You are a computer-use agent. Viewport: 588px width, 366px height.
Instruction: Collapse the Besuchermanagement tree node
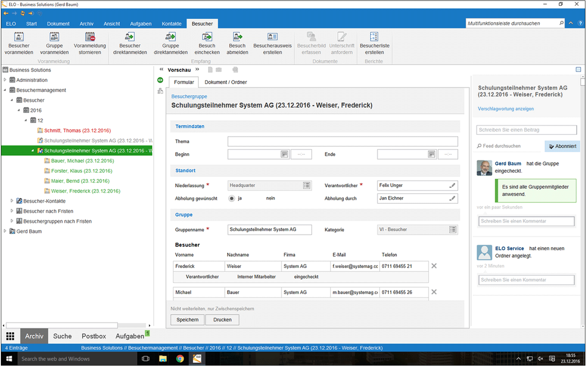click(5, 90)
